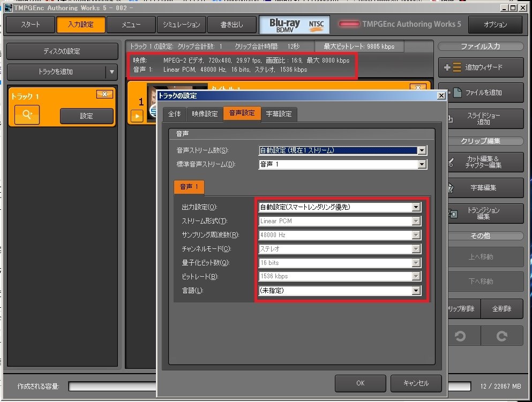Switch to the 字幕設定 (Subtitle) tab

tap(279, 114)
